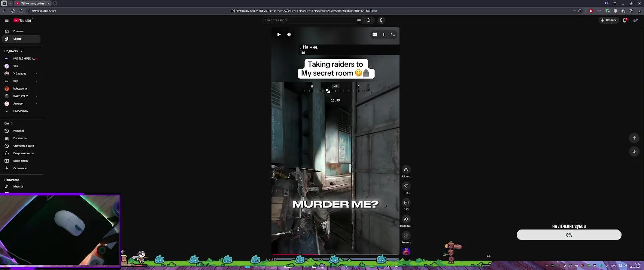Open the clock showing 17:12

(x=635, y=265)
